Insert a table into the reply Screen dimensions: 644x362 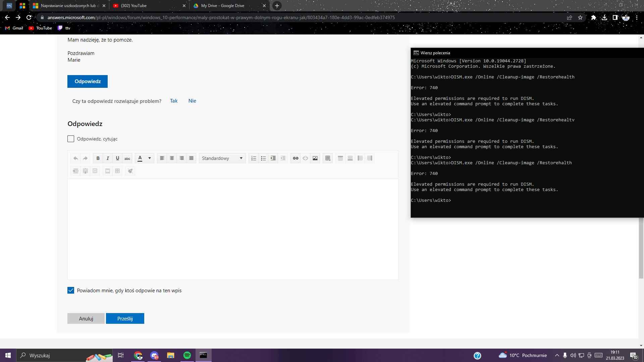click(328, 158)
